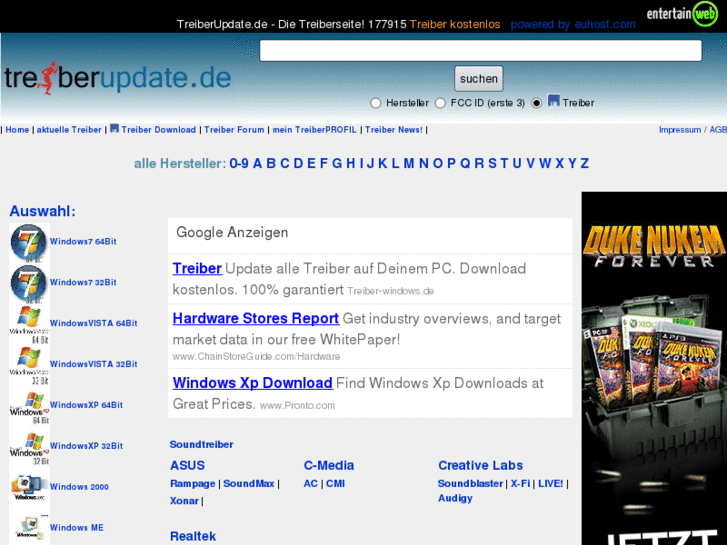This screenshot has height=545, width=727.
Task: Open the AGB link
Action: (718, 130)
